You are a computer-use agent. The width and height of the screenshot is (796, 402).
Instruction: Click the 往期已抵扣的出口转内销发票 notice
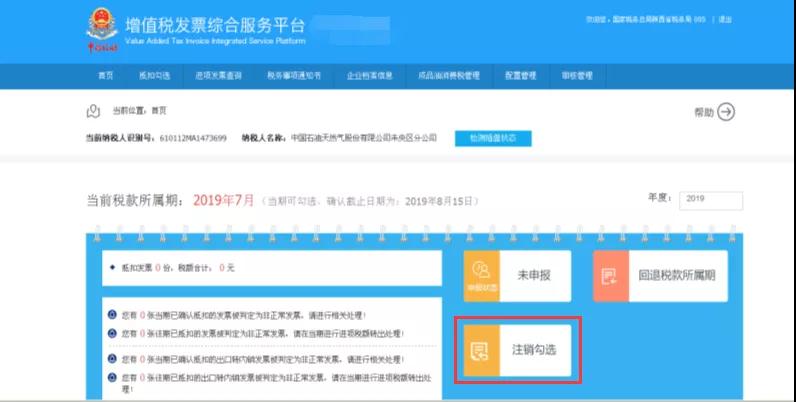tap(277, 383)
